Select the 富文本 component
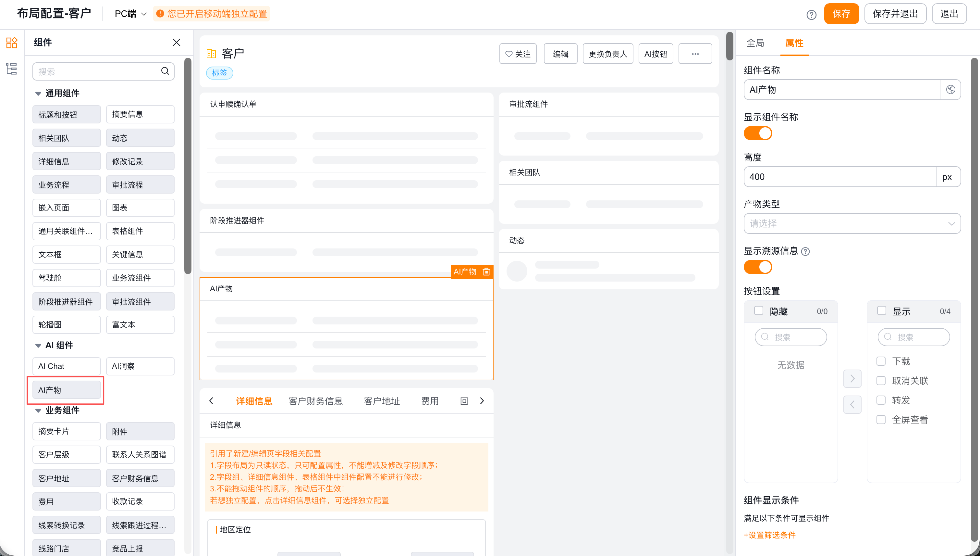The width and height of the screenshot is (980, 556). coord(140,324)
